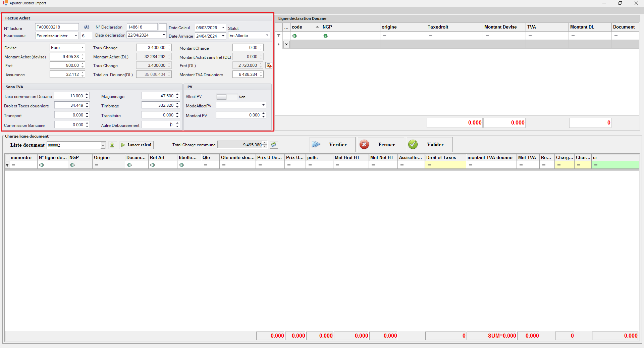The width and height of the screenshot is (644, 348).
Task: Toggle Affect PV from Non to On
Action: [x=227, y=97]
